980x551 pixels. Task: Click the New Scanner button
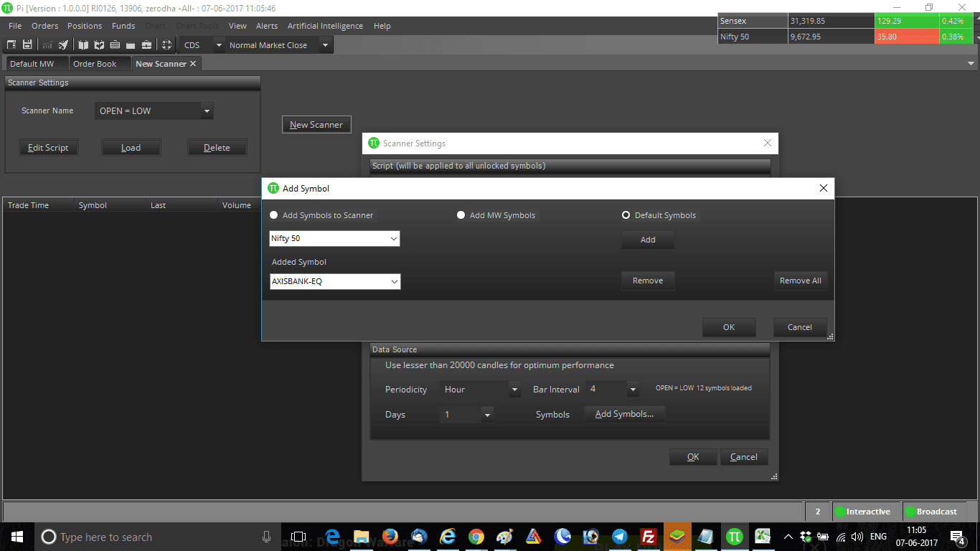click(x=316, y=125)
